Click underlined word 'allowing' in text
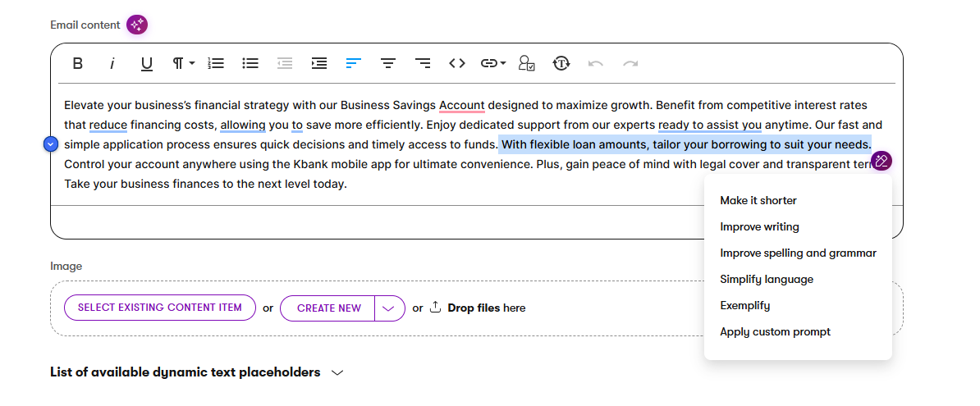Screen dimensions: 980x406 (243, 125)
